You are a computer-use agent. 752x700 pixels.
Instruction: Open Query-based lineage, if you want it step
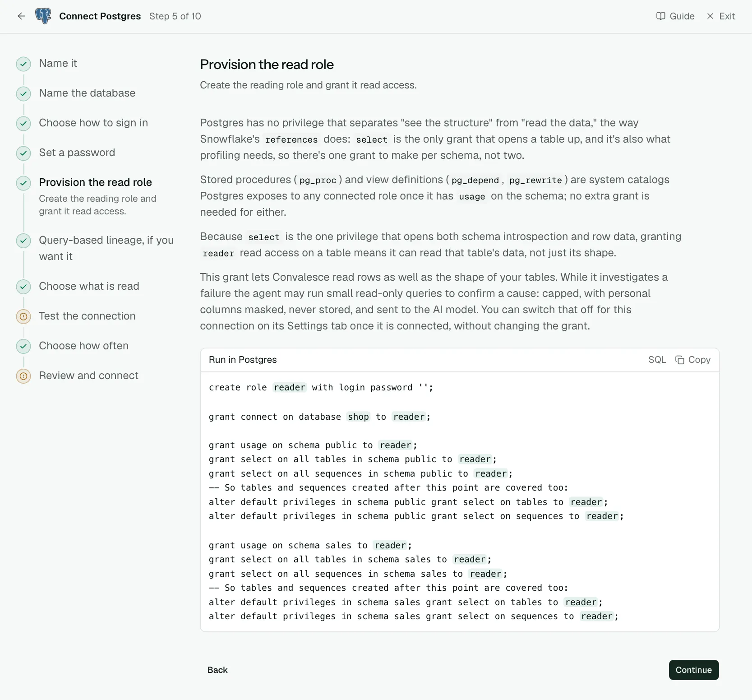(x=106, y=248)
